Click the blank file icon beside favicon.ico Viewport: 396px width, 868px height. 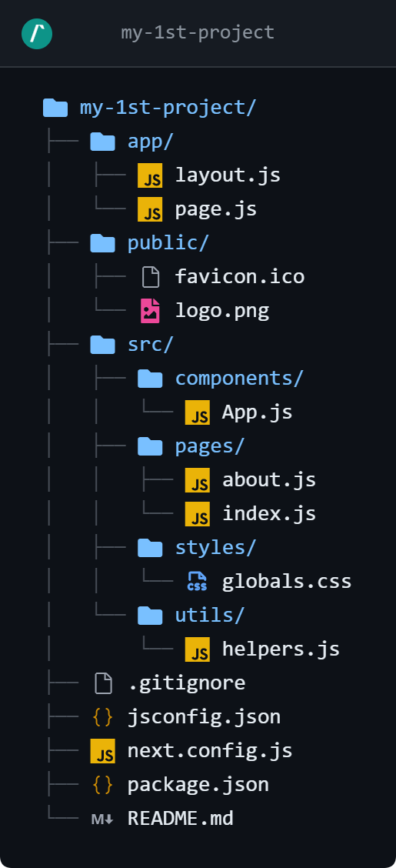pos(151,277)
